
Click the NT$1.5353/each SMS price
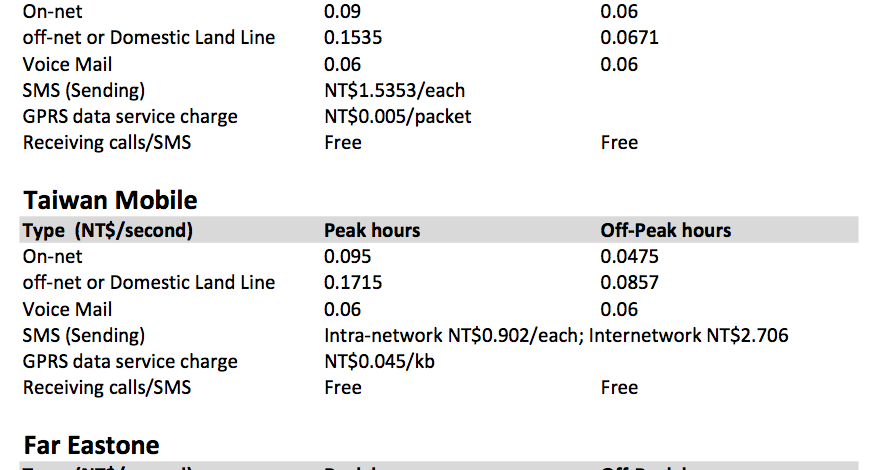point(395,90)
